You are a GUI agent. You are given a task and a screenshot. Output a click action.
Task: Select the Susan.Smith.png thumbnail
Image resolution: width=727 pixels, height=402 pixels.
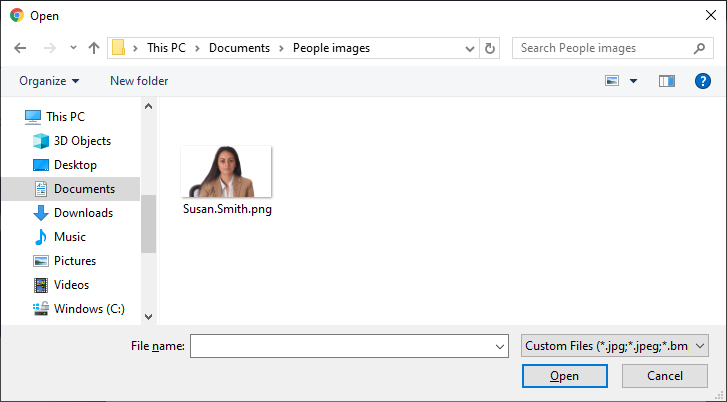click(x=227, y=173)
